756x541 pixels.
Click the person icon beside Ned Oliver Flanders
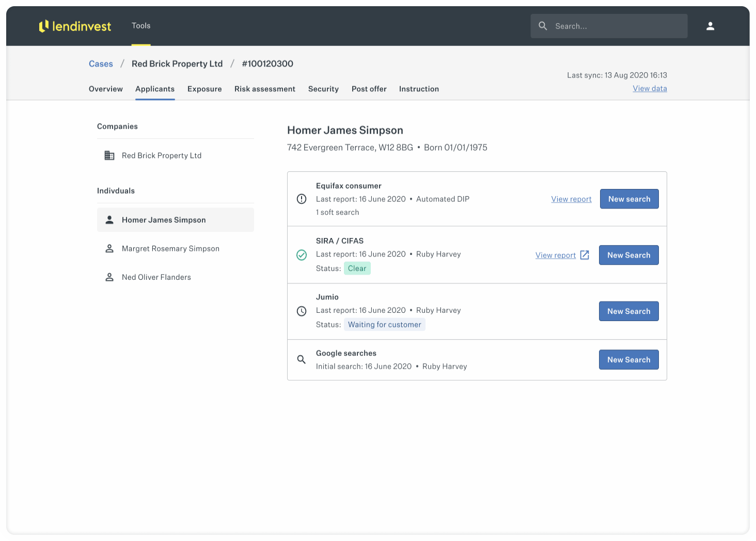click(109, 277)
